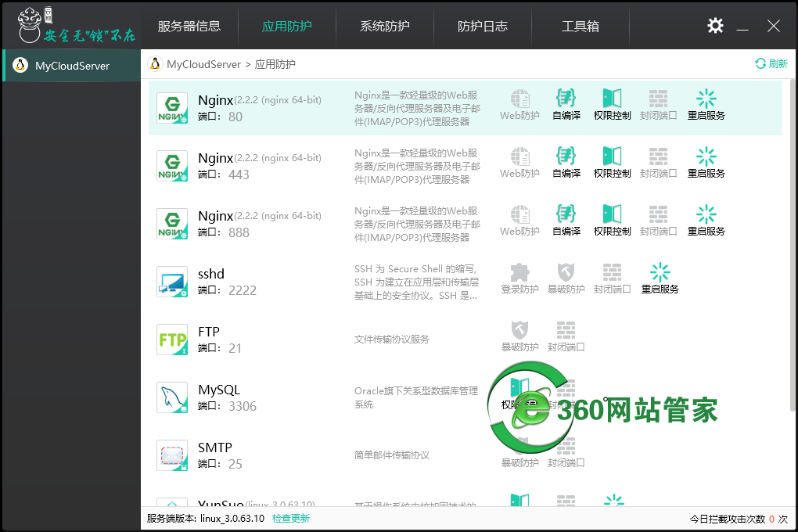Open Web防护 for Nginx port 888

tap(519, 221)
